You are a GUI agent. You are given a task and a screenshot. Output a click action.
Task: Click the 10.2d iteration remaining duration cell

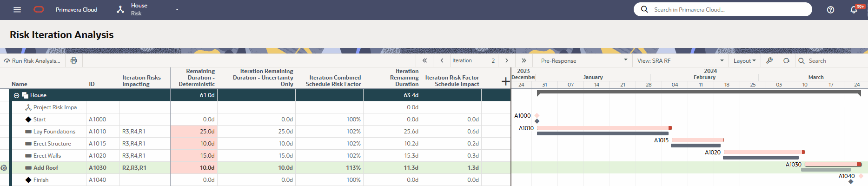tap(392, 144)
